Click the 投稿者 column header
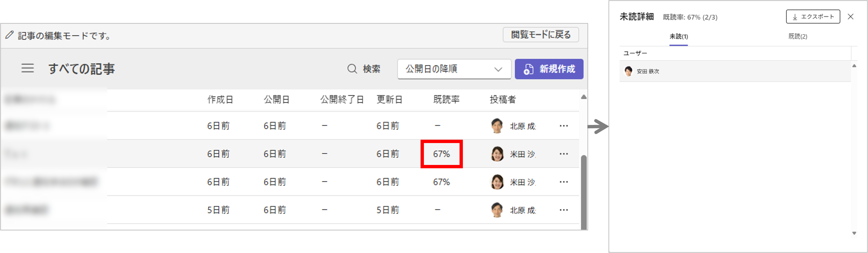The image size is (868, 253). 502,99
